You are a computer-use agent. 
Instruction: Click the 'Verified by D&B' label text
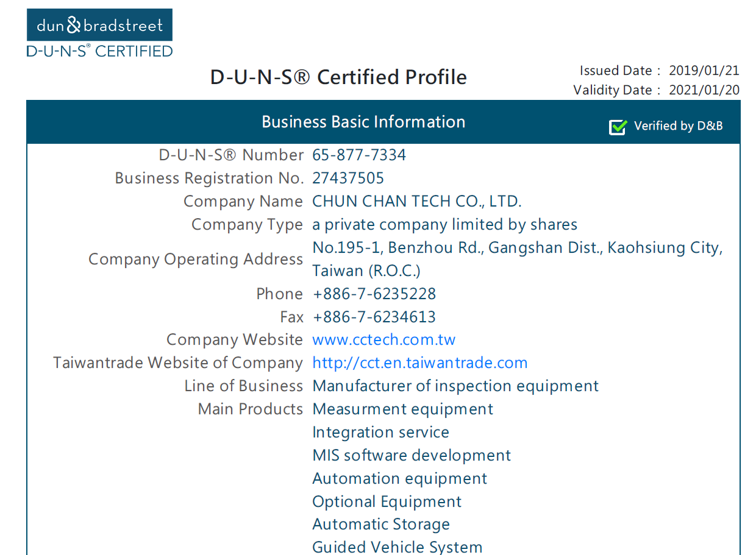pos(679,126)
